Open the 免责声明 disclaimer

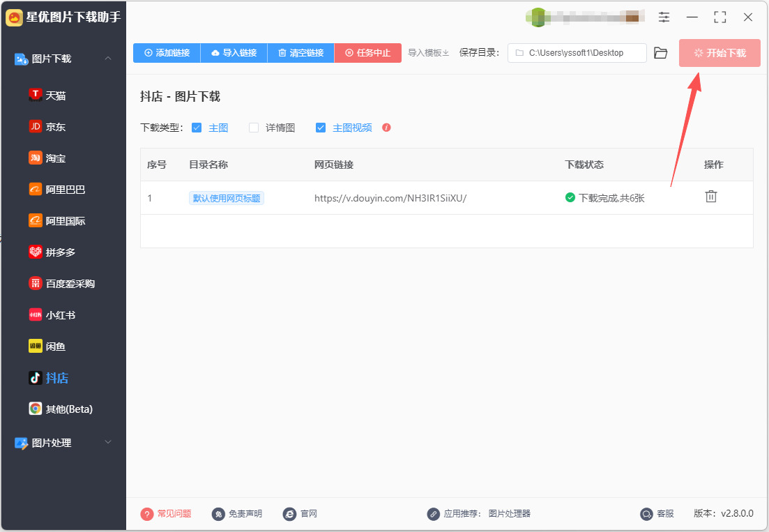pyautogui.click(x=237, y=513)
